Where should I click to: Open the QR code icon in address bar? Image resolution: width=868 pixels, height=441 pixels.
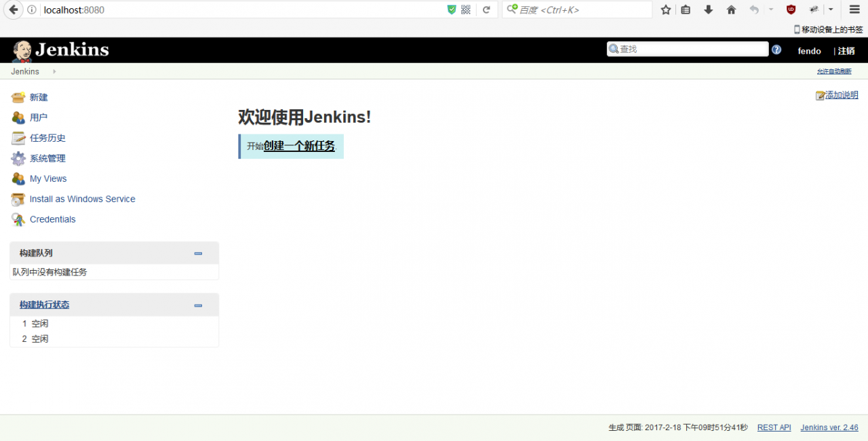pyautogui.click(x=466, y=9)
